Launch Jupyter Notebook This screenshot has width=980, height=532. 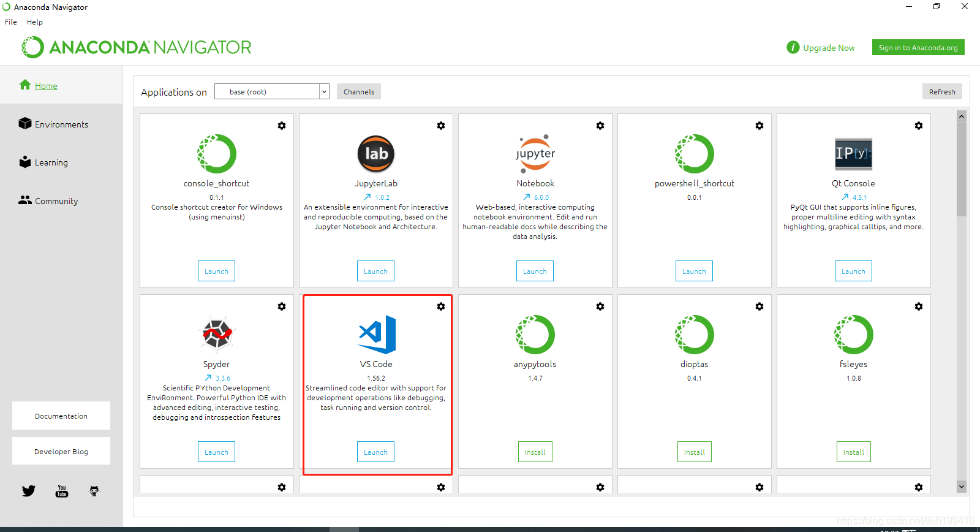pyautogui.click(x=535, y=271)
